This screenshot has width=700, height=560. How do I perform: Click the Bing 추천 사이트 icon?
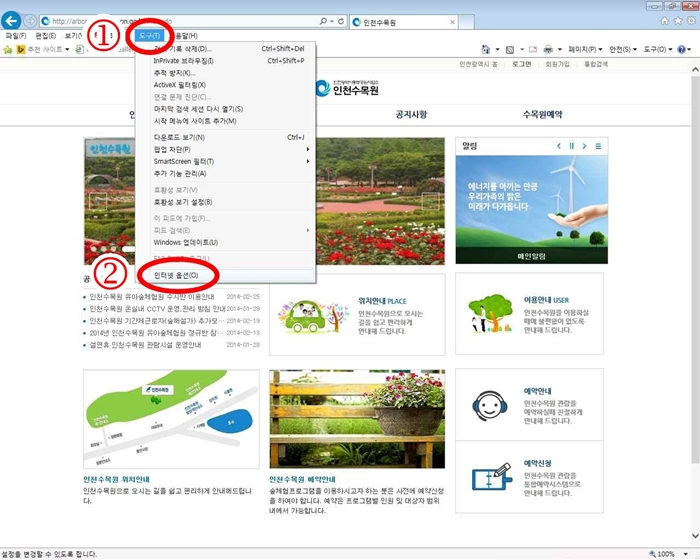point(21,49)
